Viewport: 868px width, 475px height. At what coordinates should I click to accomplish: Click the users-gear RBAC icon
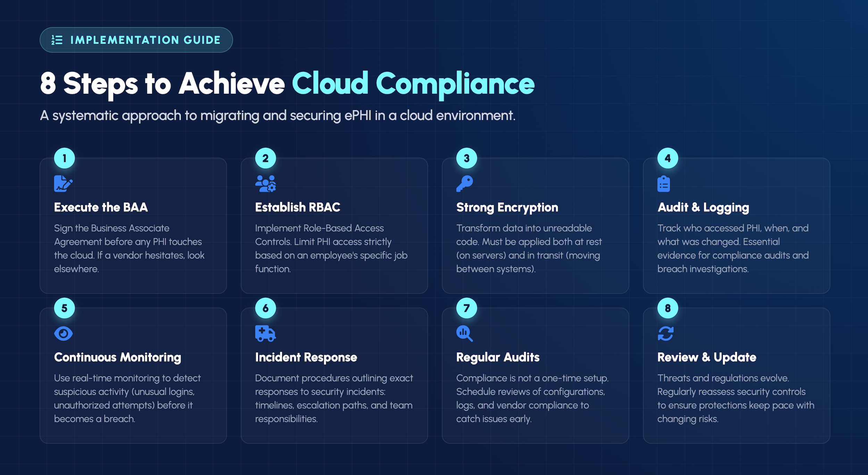click(265, 184)
